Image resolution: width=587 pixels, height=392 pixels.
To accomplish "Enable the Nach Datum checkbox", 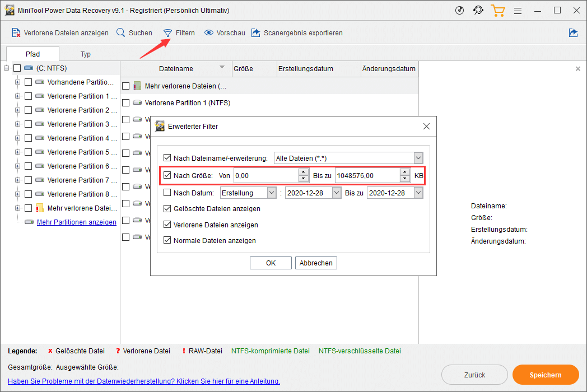I will 167,193.
